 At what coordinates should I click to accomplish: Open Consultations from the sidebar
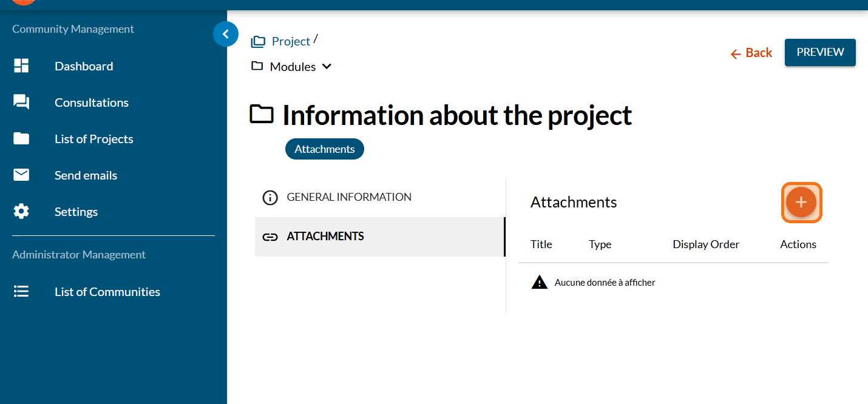[x=92, y=103]
